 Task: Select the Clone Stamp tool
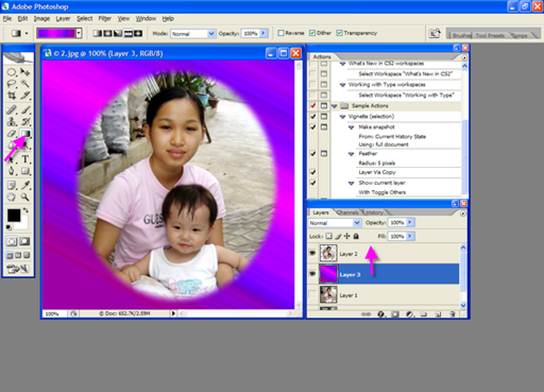click(11, 122)
